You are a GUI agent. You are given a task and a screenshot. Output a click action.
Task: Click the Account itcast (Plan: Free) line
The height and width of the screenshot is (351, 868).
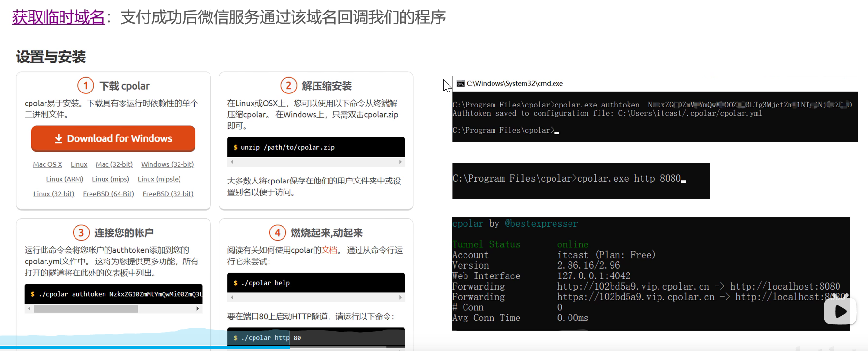554,255
